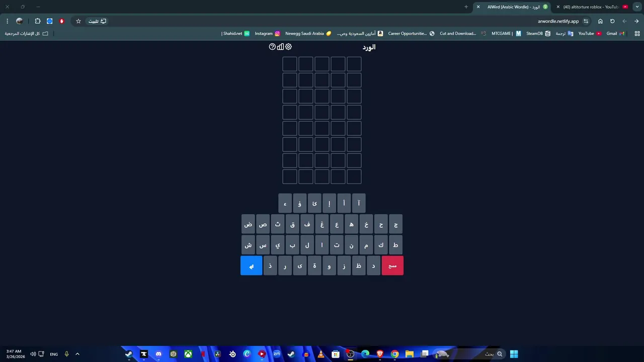Open the statistics bar chart icon
This screenshot has height=362, width=644.
click(x=280, y=47)
